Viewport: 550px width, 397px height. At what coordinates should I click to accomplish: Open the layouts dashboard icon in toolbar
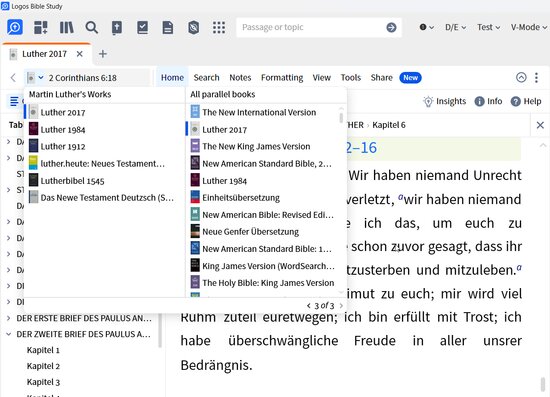pos(41,27)
